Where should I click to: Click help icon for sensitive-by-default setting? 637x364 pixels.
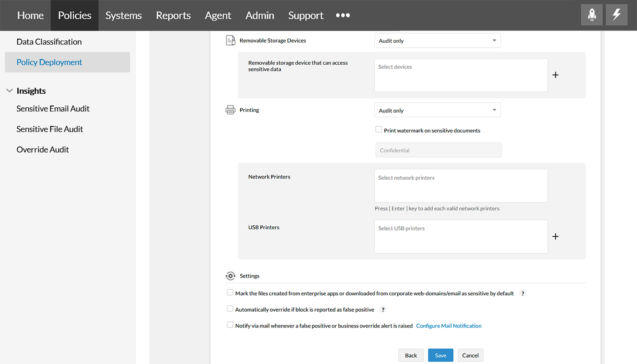[x=523, y=293]
